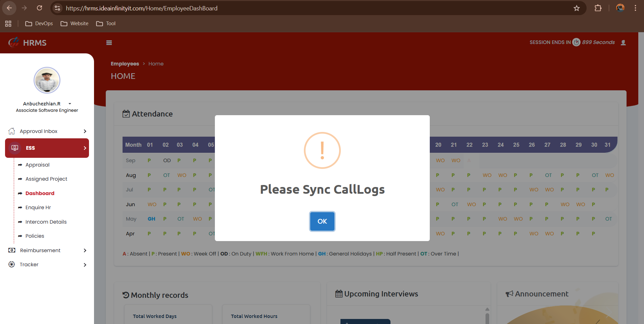
Task: Click the Associate Software Engineer title text
Action: click(47, 110)
